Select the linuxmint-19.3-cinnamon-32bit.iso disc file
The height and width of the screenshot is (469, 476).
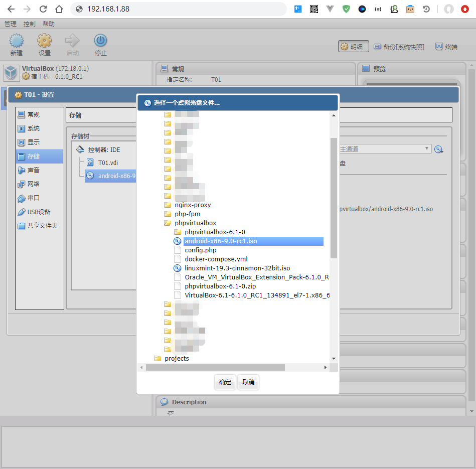(237, 268)
